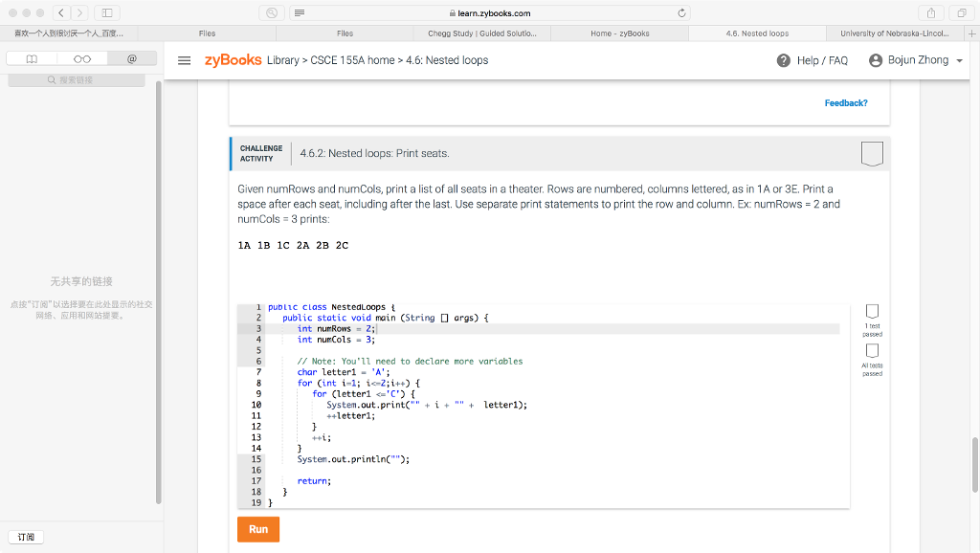Switch to the 'Home - zyBooks' tab
Screen dimensions: 980x553
point(618,33)
